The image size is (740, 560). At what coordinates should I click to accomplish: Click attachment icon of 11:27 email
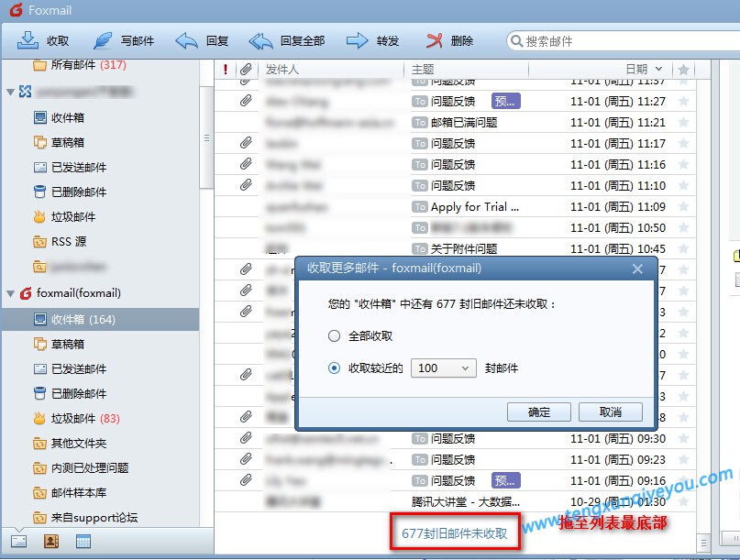click(x=246, y=101)
